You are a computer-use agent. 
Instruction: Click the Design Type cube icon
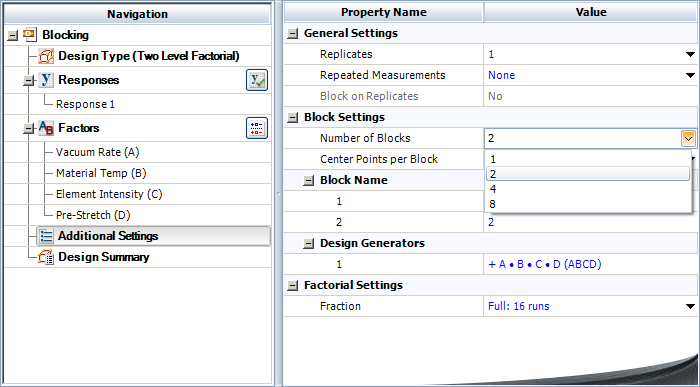(x=46, y=56)
